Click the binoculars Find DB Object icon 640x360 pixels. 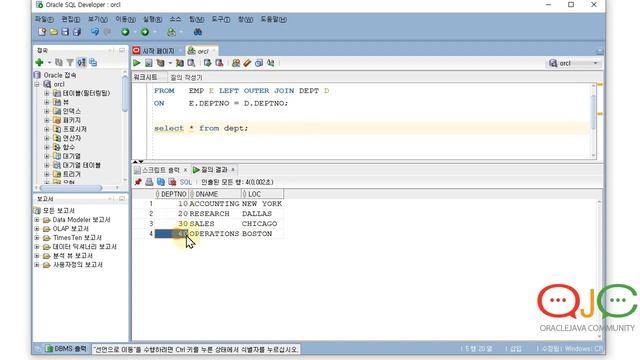(198, 32)
